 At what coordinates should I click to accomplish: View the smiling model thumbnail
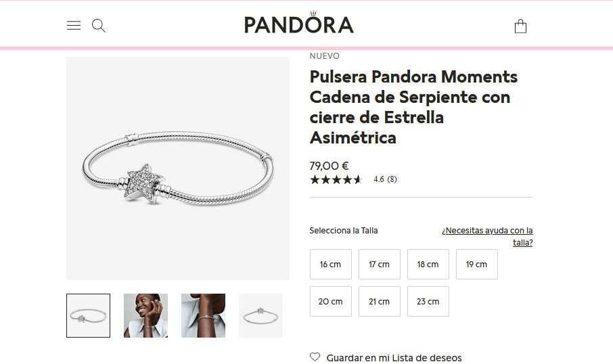[x=146, y=315]
